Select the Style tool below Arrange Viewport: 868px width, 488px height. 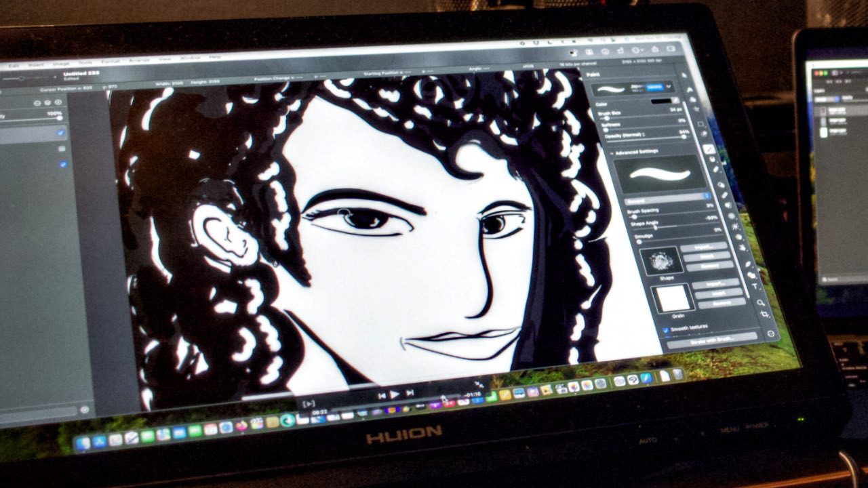click(x=691, y=89)
